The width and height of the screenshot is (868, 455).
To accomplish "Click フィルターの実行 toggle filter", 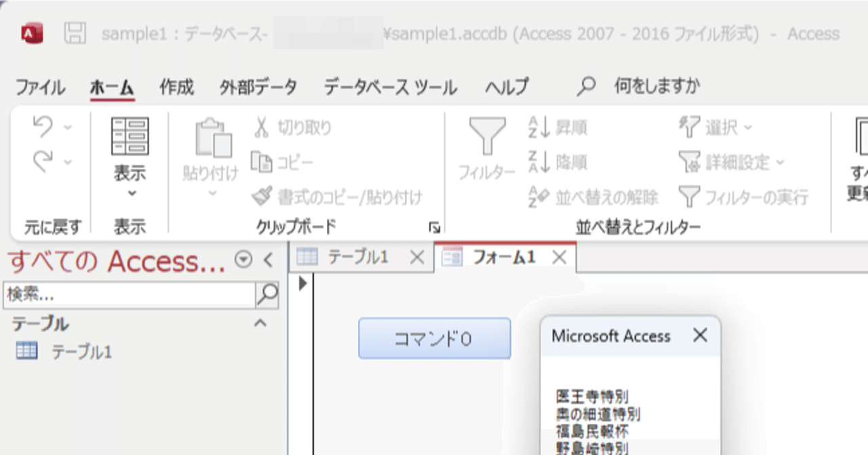I will (x=744, y=197).
